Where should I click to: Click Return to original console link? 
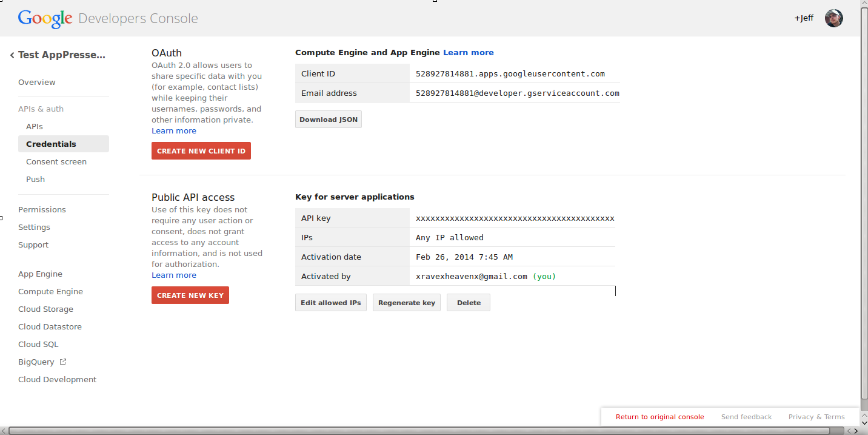point(659,417)
